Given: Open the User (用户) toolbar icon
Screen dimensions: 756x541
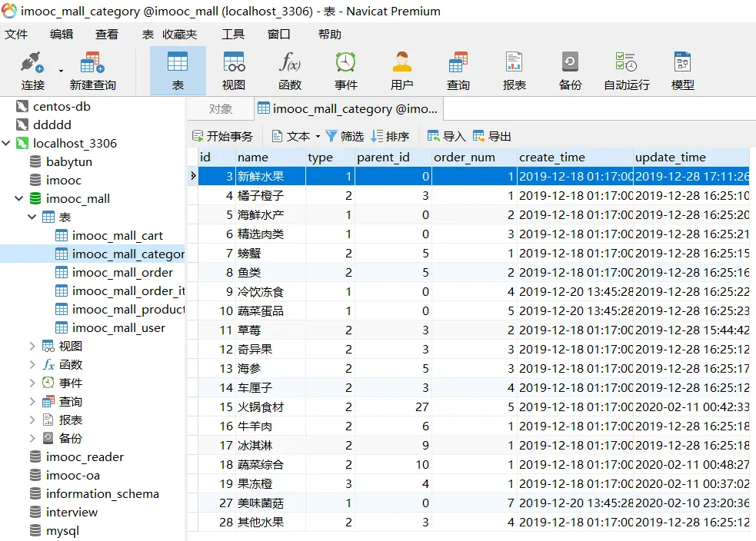Looking at the screenshot, I should (x=401, y=70).
